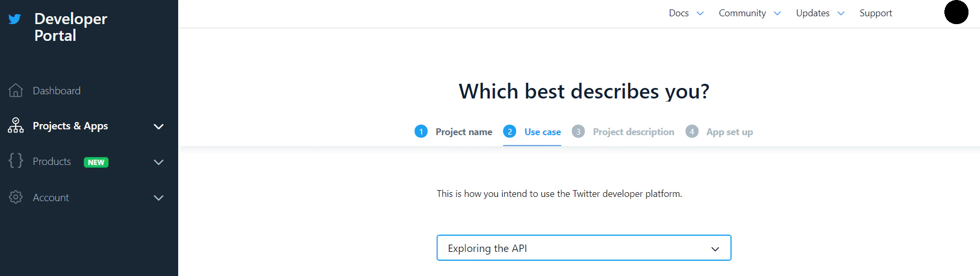
Task: Click the Developer Portal title
Action: click(x=71, y=27)
